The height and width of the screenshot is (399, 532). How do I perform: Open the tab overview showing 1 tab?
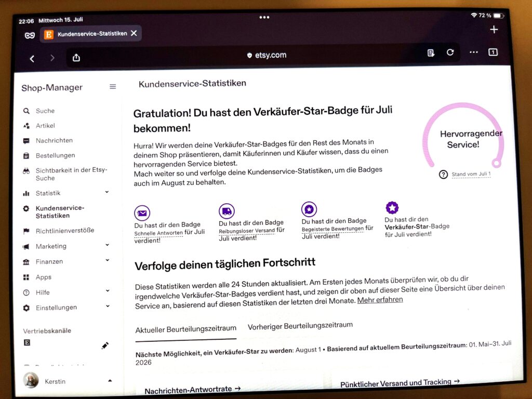click(x=493, y=52)
